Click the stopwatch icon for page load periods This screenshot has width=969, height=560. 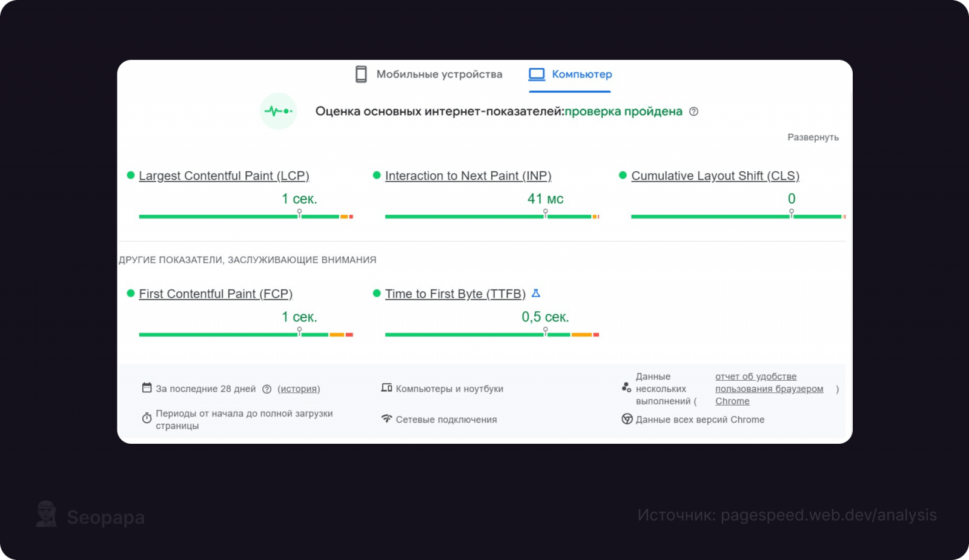click(147, 418)
